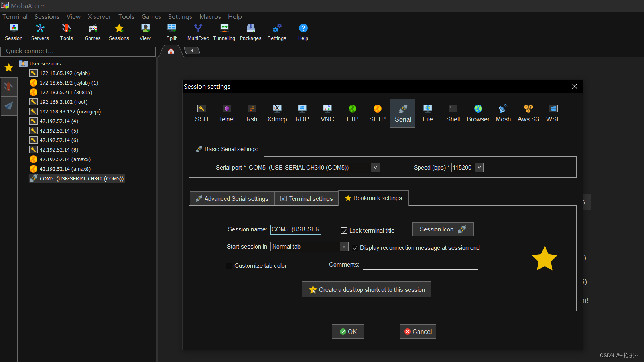
Task: Open the Terminal menu
Action: (x=15, y=16)
